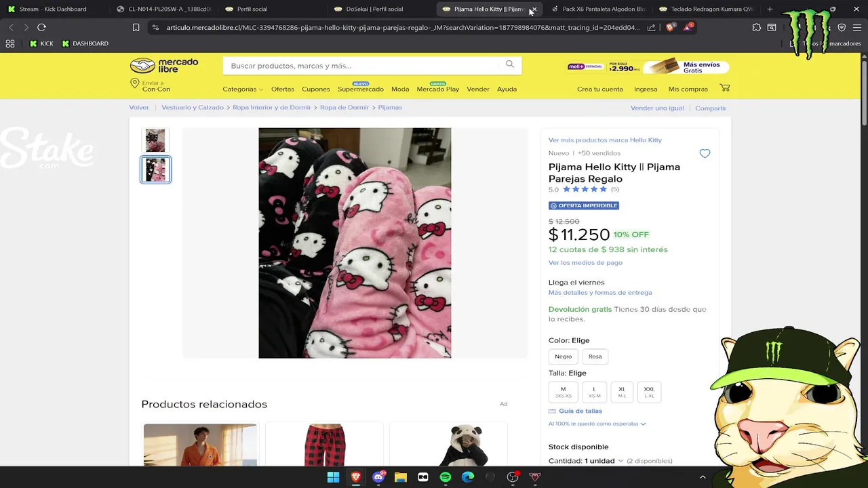Open Ver más productos marca Hello Kitty

(x=605, y=140)
